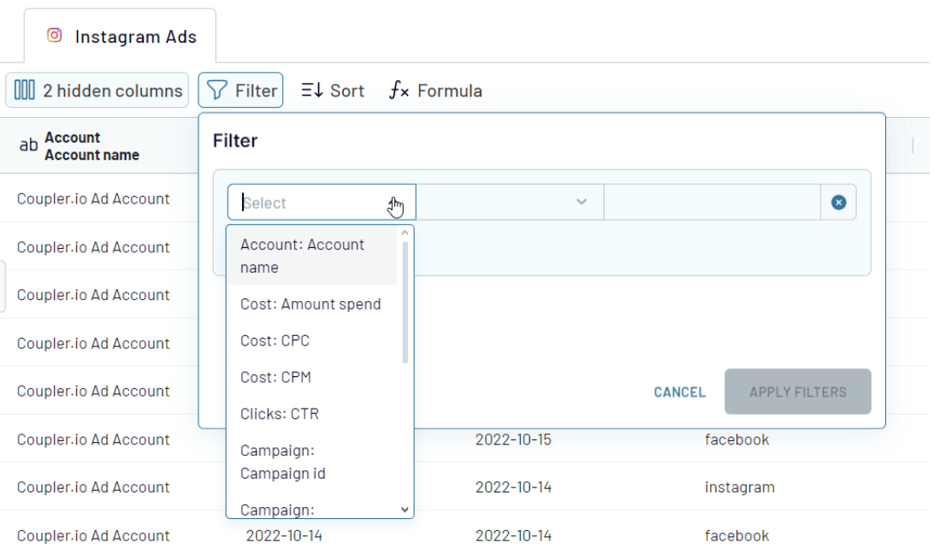Click the ab text-type icon in column header
The height and width of the screenshot is (560, 934).
[28, 144]
